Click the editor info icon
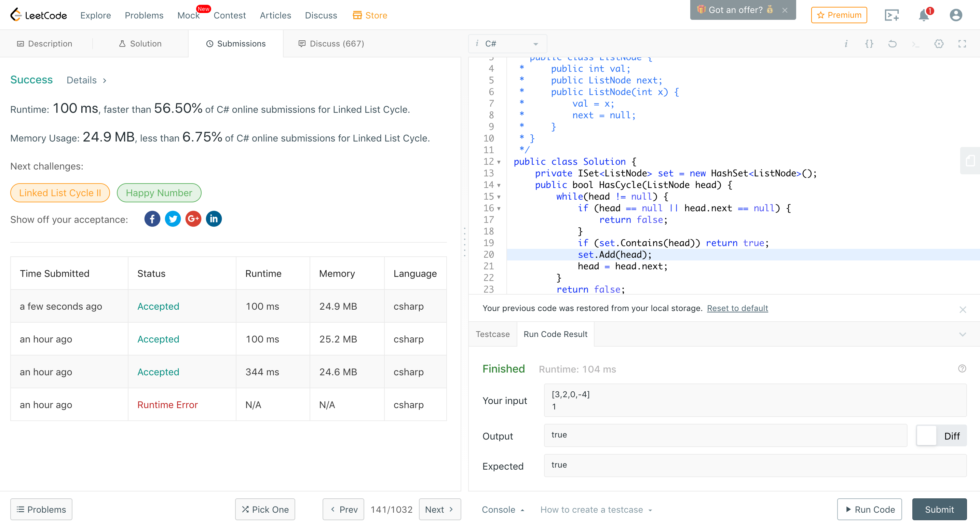This screenshot has width=980, height=525. pos(846,44)
